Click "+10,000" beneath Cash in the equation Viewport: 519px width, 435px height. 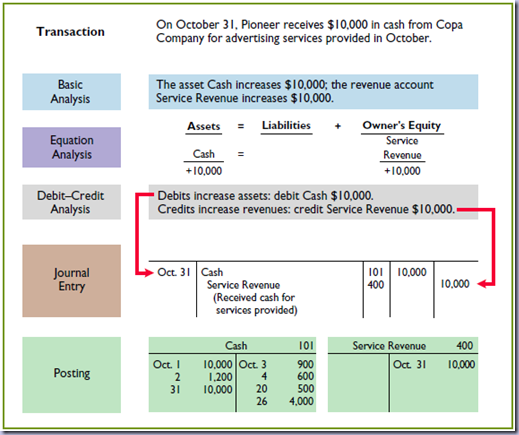(204, 171)
